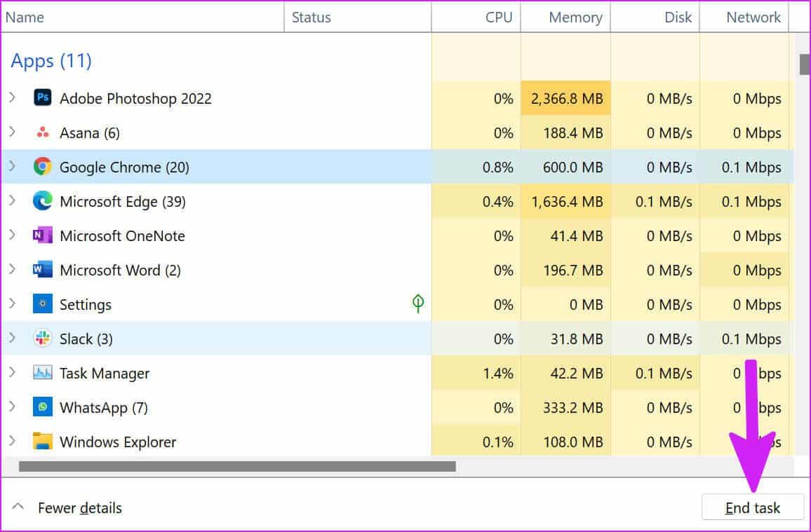This screenshot has height=532, width=811.
Task: Click the WhatsApp app icon
Action: pyautogui.click(x=42, y=407)
